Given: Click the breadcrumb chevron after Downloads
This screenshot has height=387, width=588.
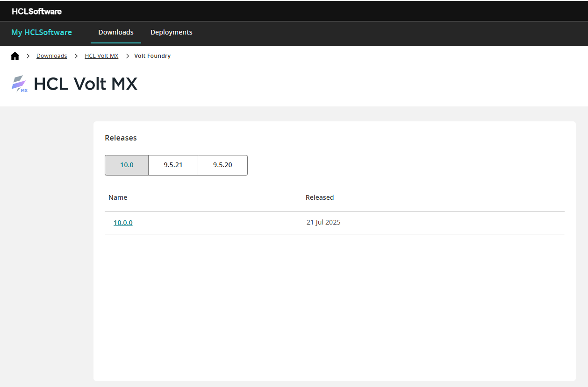Looking at the screenshot, I should [x=76, y=56].
